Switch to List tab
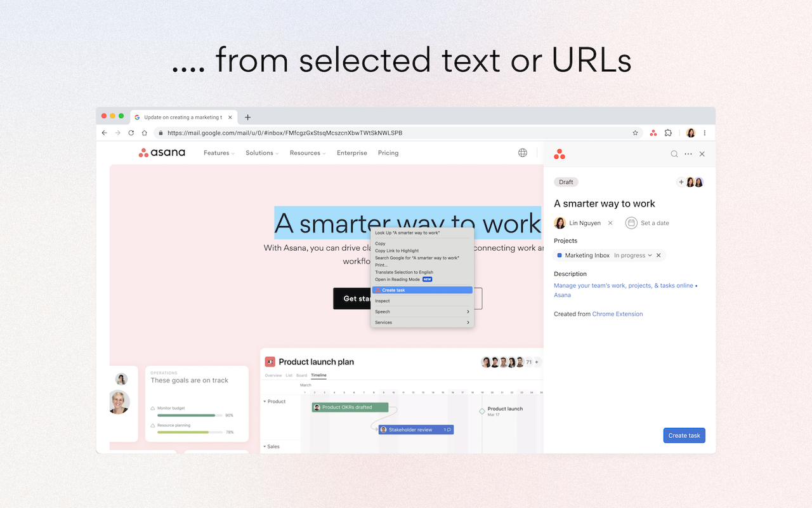 (289, 375)
